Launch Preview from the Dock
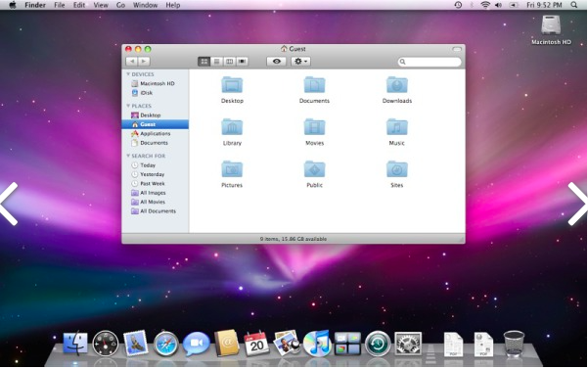Image resolution: width=588 pixels, height=369 pixels. coord(287,343)
